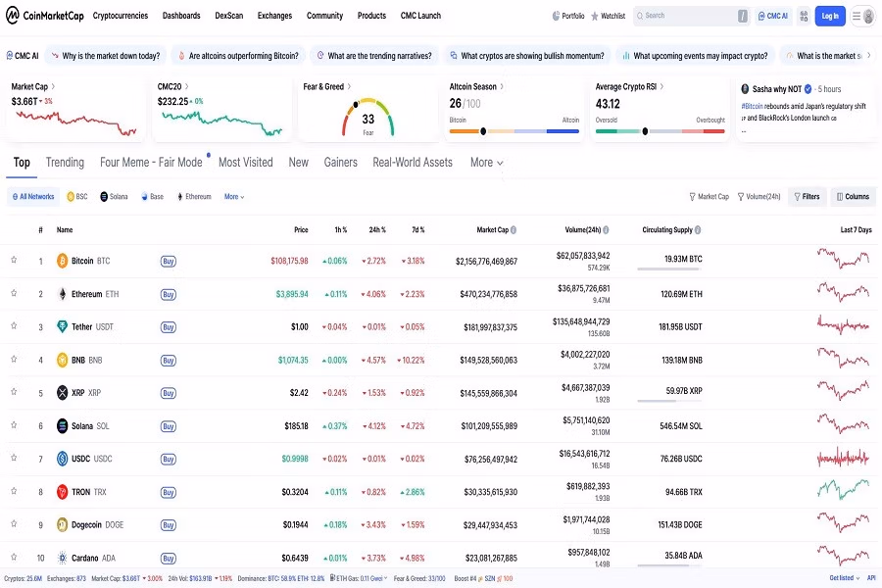Star Dogecoin to add to watchlist
Image resolution: width=882 pixels, height=588 pixels.
(14, 524)
